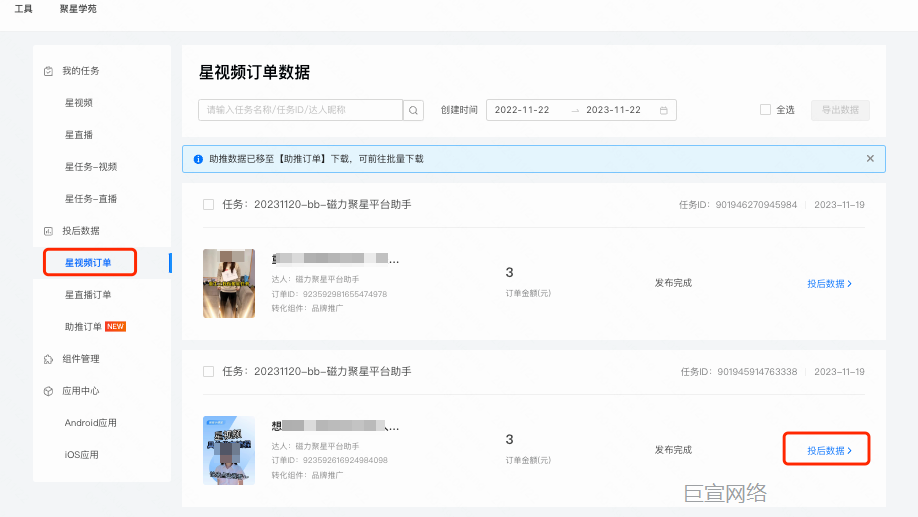This screenshot has width=918, height=517.
Task: Click task ID text 901945914763338
Action: pos(757,372)
